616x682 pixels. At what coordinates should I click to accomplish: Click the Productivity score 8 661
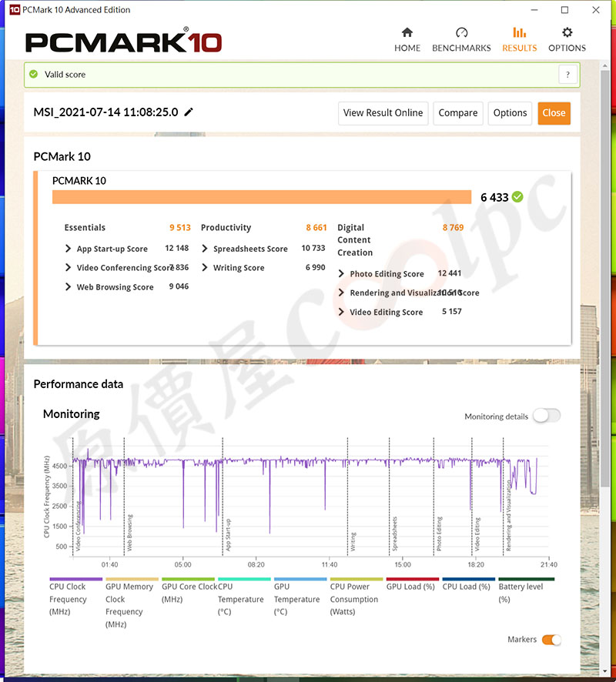[x=316, y=228]
